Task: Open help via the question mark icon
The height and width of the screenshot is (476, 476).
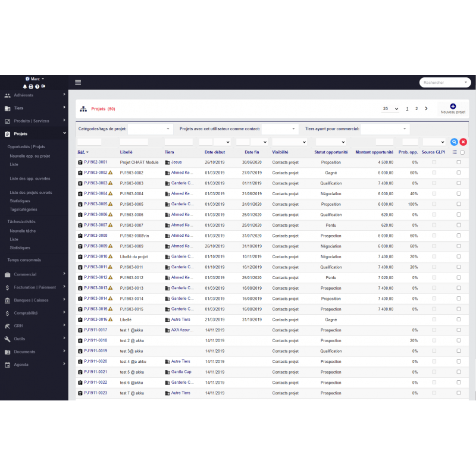Action: (x=37, y=87)
